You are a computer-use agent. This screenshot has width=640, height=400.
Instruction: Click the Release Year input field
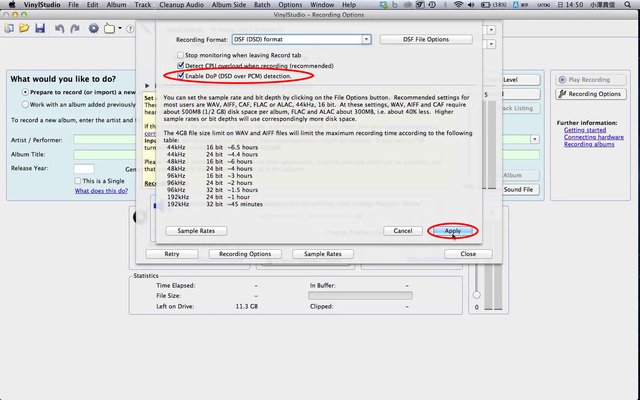[x=84, y=169]
